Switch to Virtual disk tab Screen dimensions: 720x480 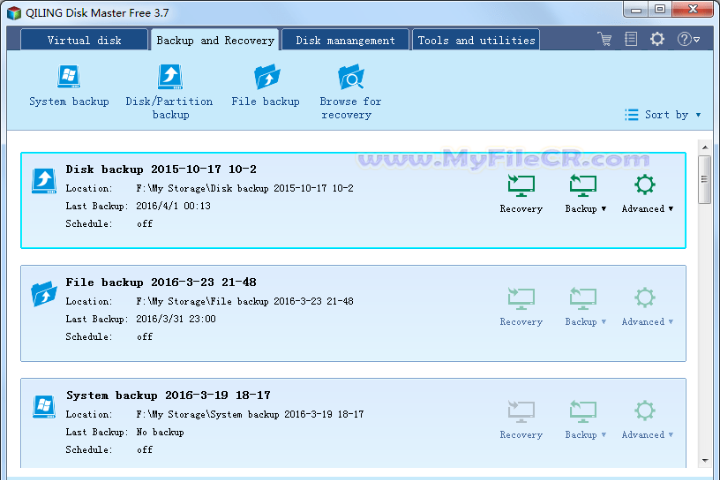pyautogui.click(x=84, y=40)
